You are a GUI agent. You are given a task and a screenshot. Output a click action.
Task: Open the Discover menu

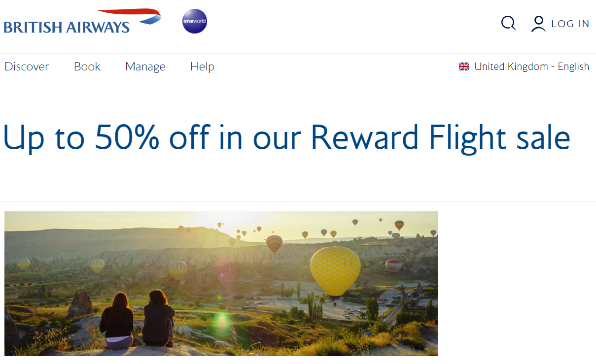click(x=27, y=66)
